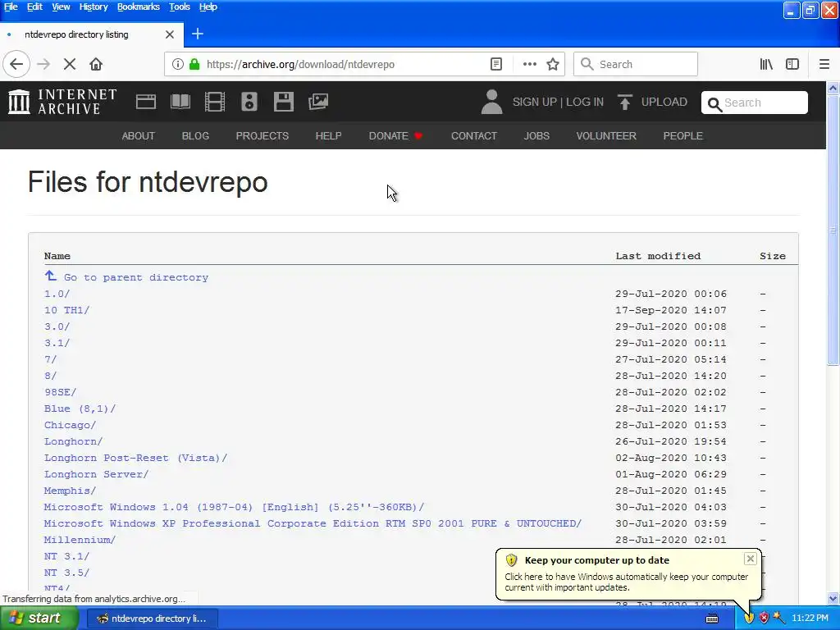Click the Internet Archive logo
Viewport: 840px width, 630px height.
(62, 102)
